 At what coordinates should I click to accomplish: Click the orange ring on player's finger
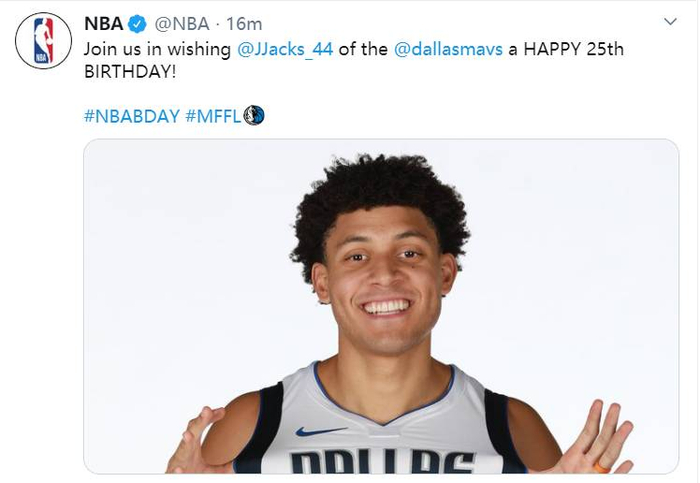pyautogui.click(x=601, y=467)
